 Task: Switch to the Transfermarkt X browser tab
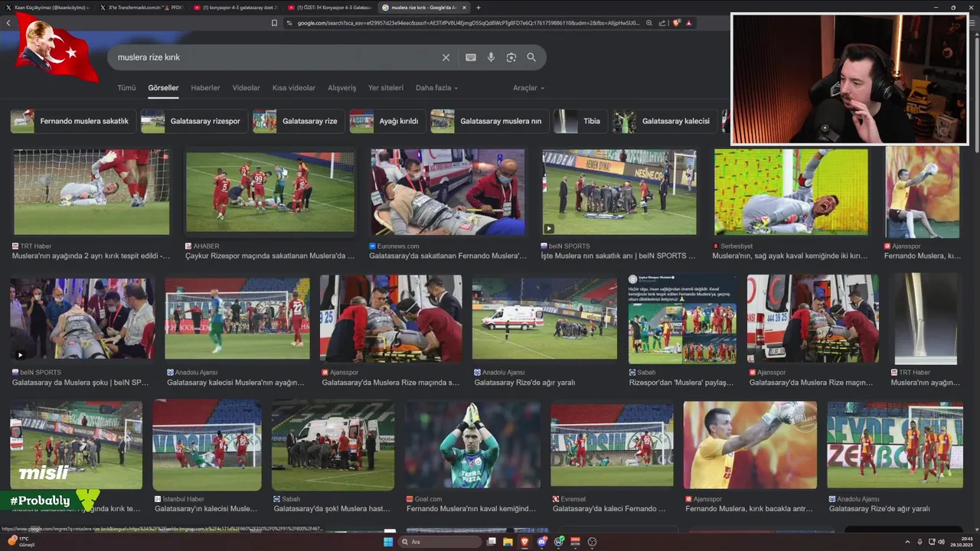coord(142,8)
